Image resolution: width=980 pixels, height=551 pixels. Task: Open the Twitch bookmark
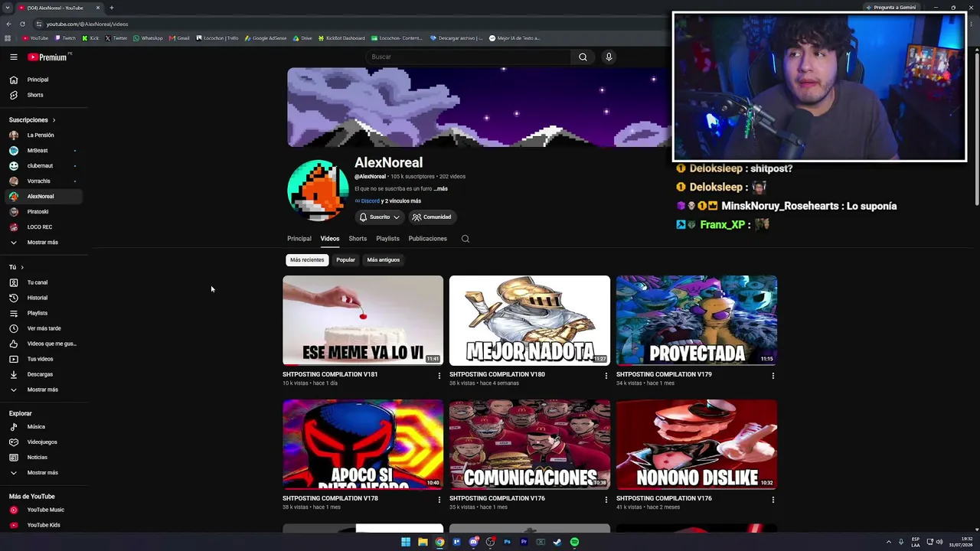pyautogui.click(x=65, y=38)
